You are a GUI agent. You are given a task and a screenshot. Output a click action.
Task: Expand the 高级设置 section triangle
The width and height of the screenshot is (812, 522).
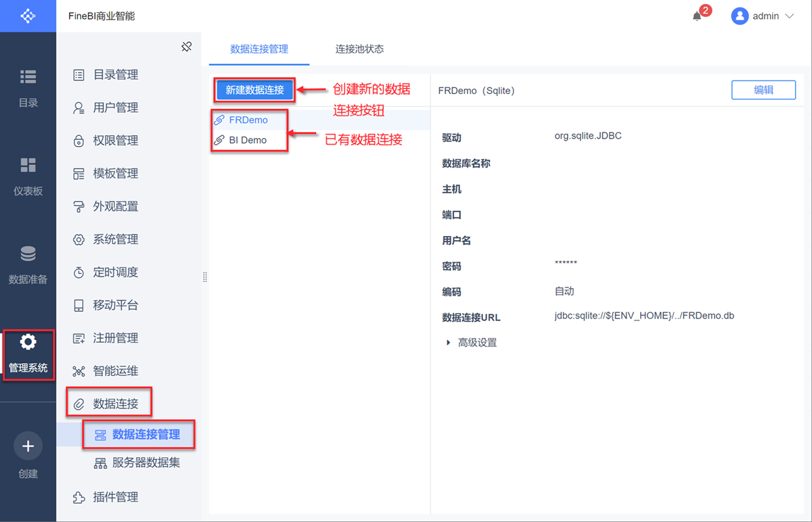tap(448, 343)
